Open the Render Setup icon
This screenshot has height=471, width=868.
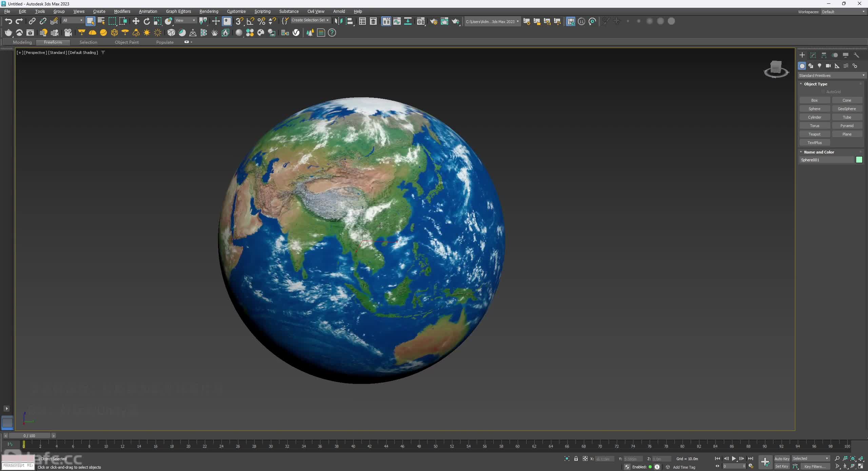point(434,21)
